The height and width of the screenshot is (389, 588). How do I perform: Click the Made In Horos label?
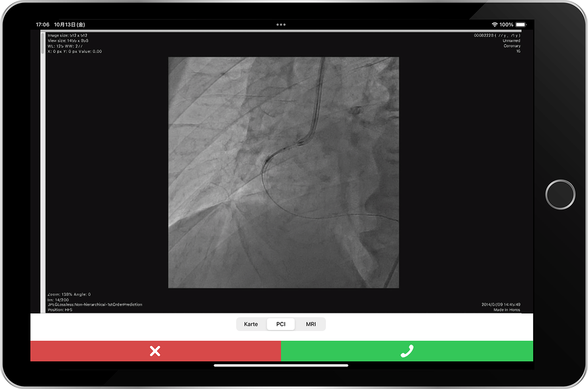pos(507,310)
